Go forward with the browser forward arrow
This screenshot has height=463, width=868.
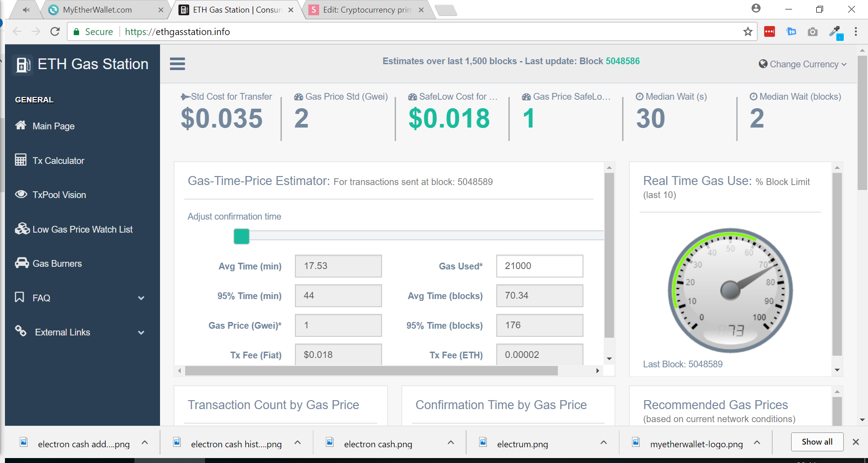coord(36,31)
